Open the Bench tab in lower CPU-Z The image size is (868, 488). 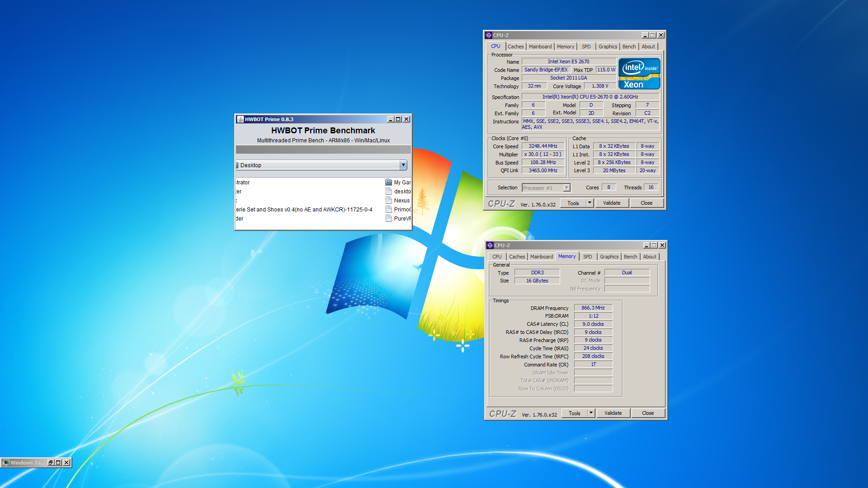[x=631, y=257]
